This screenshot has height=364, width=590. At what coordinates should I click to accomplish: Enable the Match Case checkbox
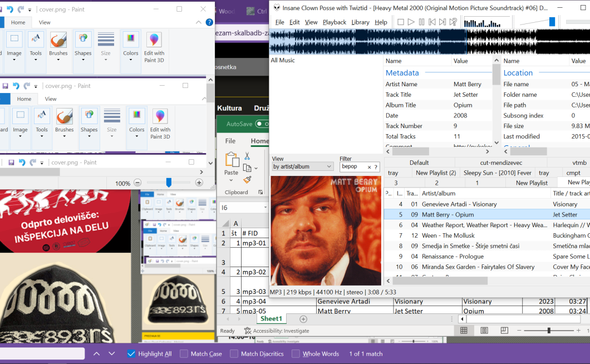point(184,353)
